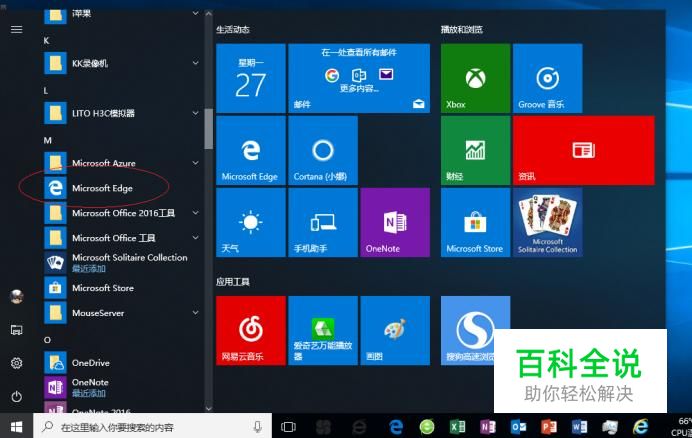
Task: Open the mail tile
Action: (x=359, y=78)
